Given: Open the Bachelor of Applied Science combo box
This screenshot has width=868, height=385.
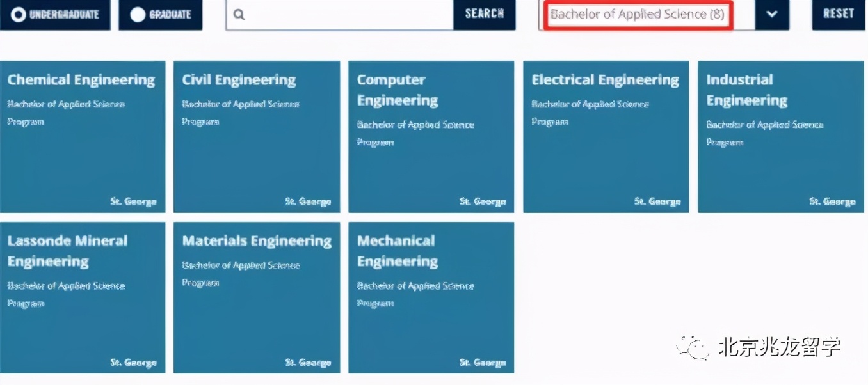Looking at the screenshot, I should 638,14.
